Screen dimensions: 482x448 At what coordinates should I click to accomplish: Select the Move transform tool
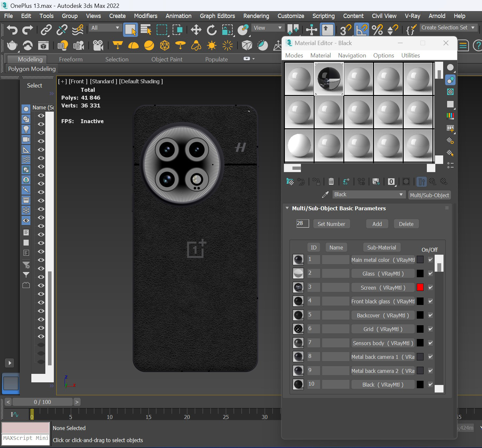196,30
